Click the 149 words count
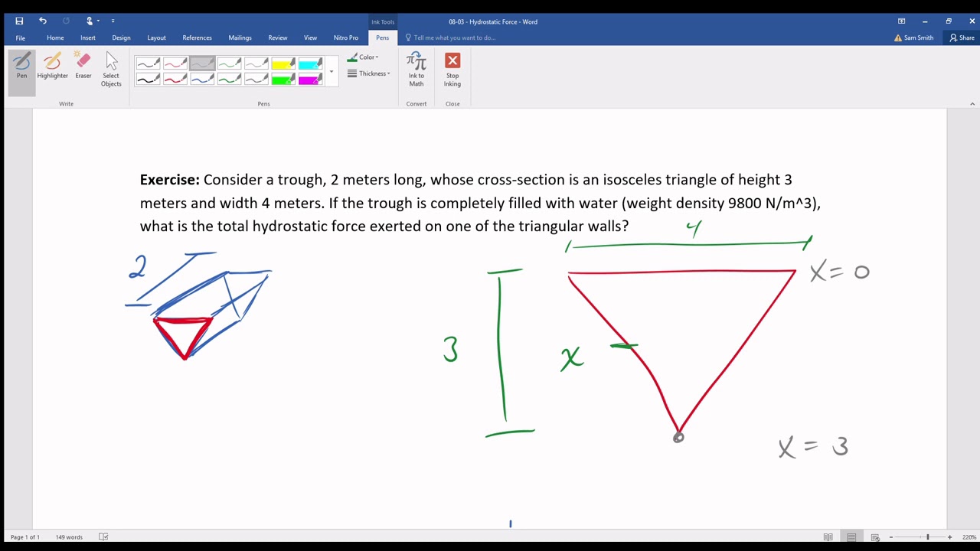Image resolution: width=980 pixels, height=551 pixels. pyautogui.click(x=69, y=537)
